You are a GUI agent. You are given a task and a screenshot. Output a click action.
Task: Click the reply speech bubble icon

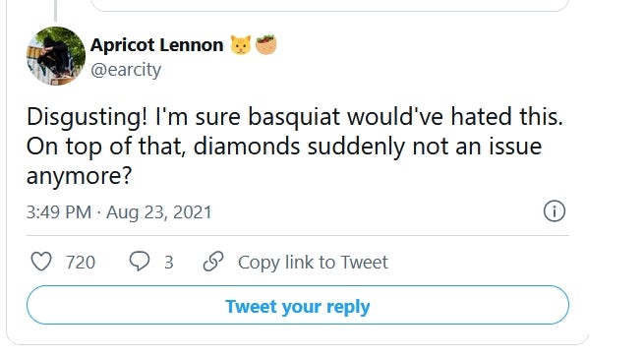click(x=140, y=262)
